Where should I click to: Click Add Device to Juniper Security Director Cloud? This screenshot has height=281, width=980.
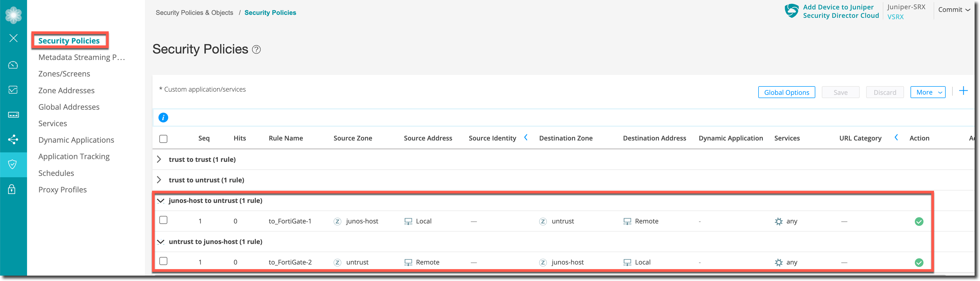coord(840,11)
